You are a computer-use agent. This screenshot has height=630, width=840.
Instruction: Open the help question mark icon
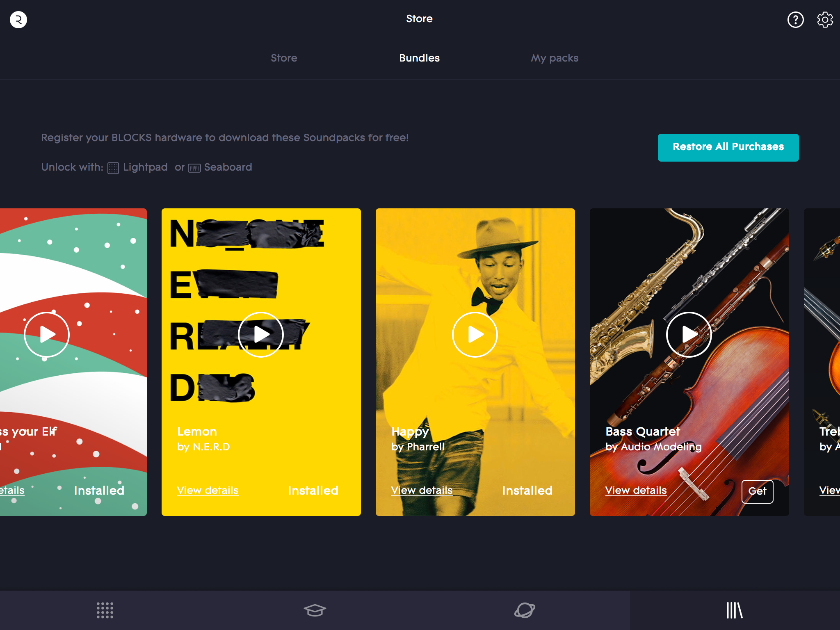click(x=795, y=20)
